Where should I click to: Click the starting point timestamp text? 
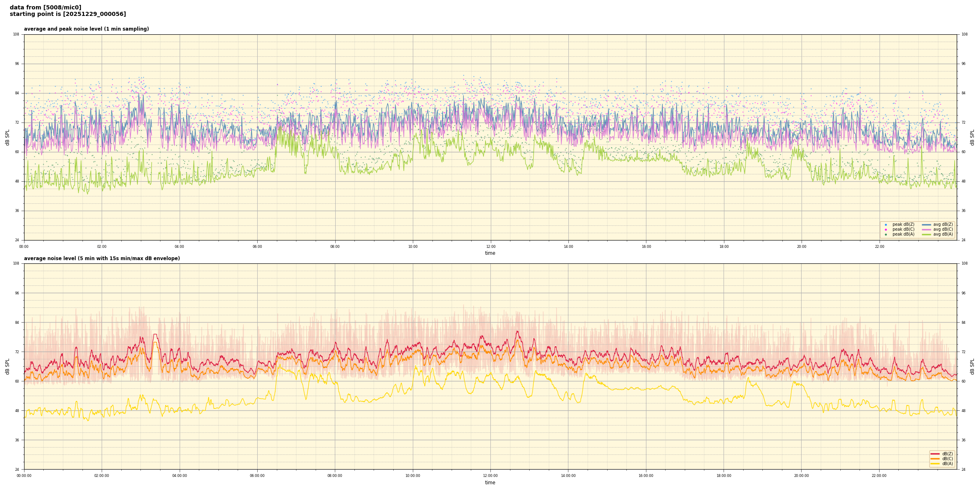(x=68, y=14)
